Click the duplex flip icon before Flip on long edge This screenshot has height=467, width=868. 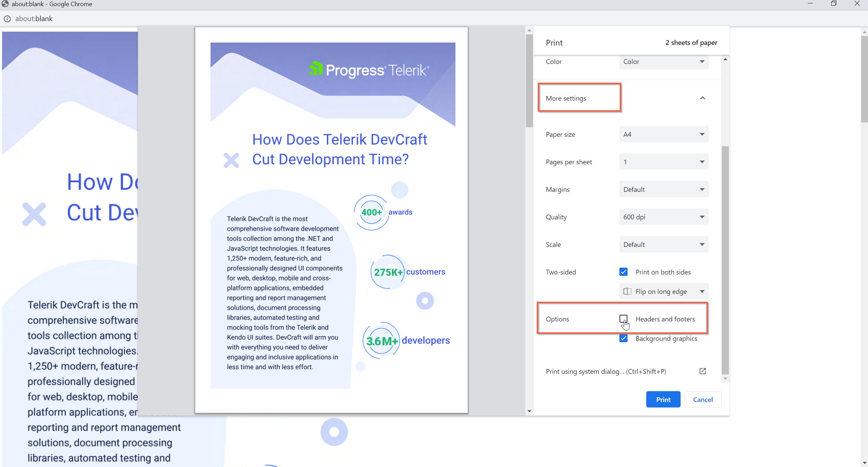coord(628,291)
